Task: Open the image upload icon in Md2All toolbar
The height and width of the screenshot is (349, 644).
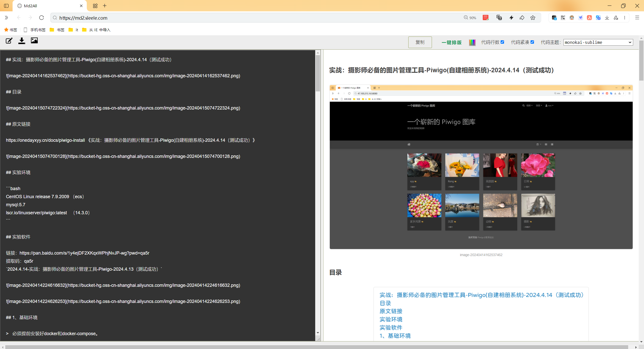Action: [x=34, y=41]
